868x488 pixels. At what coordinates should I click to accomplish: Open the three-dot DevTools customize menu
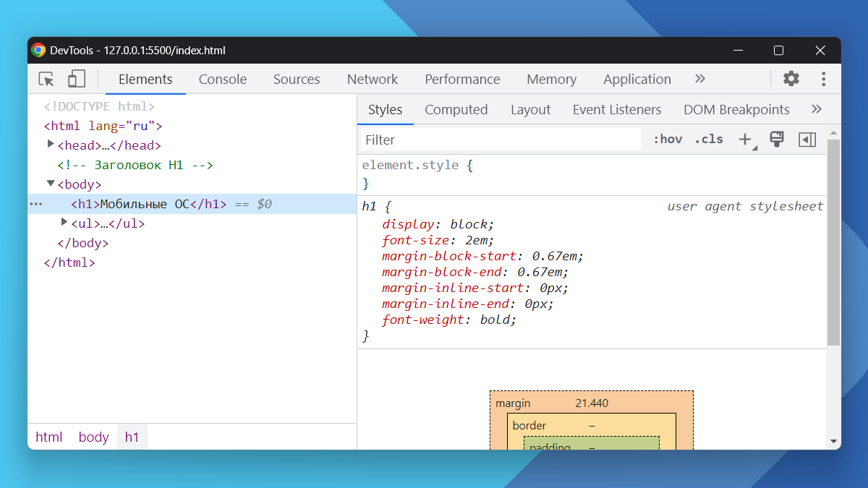click(823, 79)
